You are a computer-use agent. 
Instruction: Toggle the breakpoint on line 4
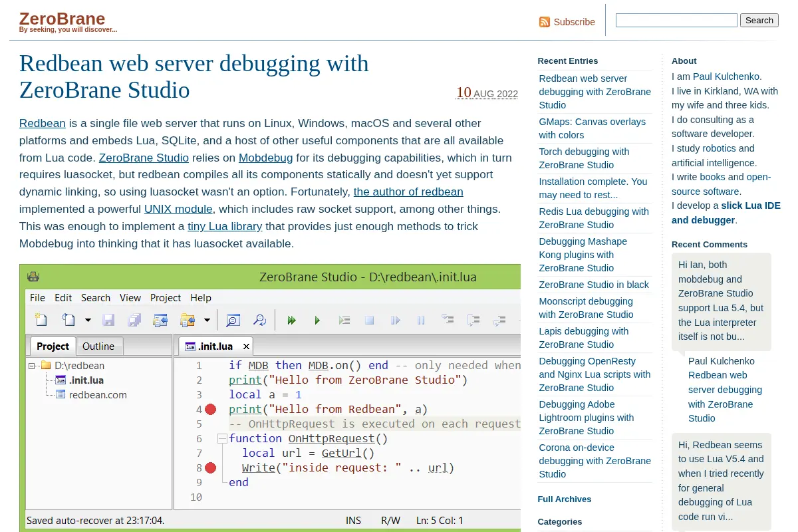click(x=211, y=409)
